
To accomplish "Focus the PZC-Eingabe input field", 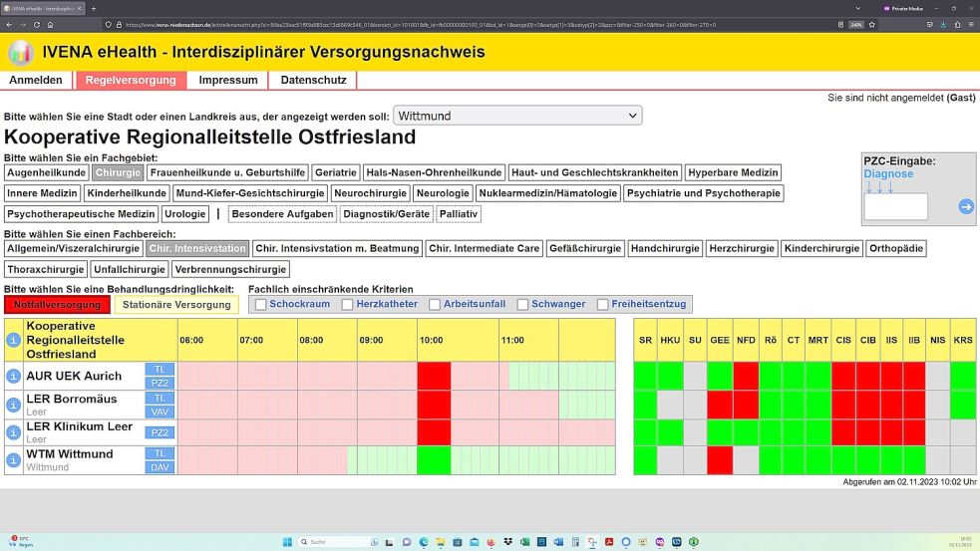I will point(895,207).
